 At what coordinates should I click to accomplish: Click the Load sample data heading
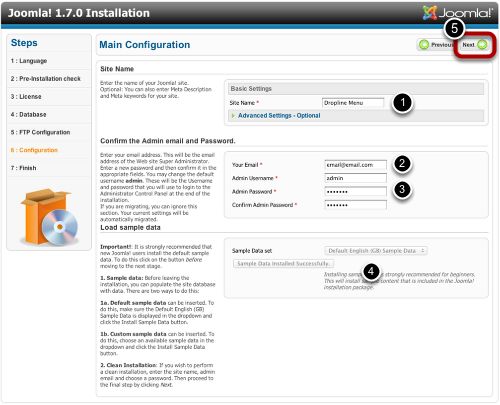pos(130,228)
